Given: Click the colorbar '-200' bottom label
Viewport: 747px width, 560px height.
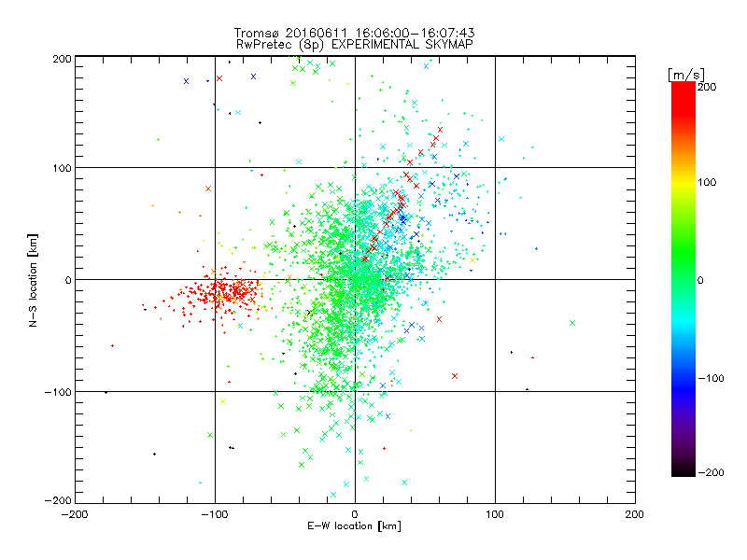Looking at the screenshot, I should pyautogui.click(x=711, y=472).
